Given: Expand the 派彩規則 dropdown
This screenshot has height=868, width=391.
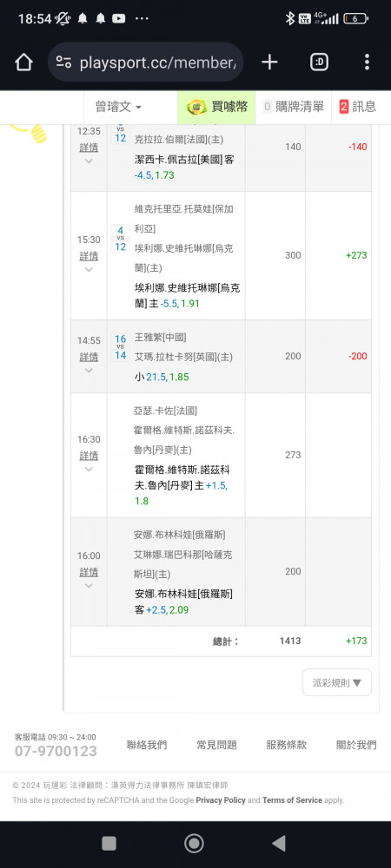Looking at the screenshot, I should 337,682.
